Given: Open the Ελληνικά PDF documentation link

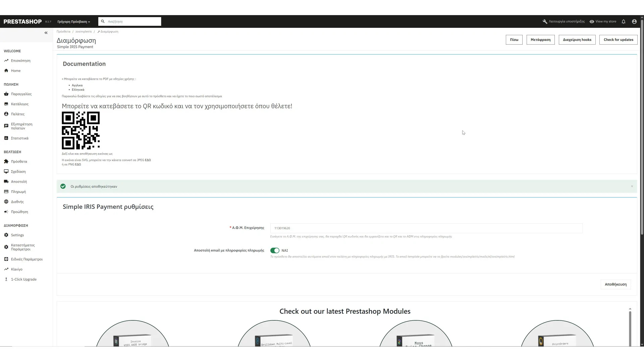Looking at the screenshot, I should click(78, 90).
